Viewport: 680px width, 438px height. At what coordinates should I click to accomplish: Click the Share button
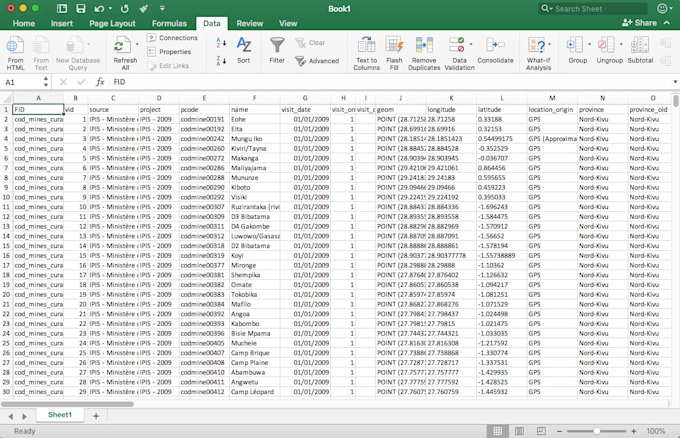click(x=640, y=23)
